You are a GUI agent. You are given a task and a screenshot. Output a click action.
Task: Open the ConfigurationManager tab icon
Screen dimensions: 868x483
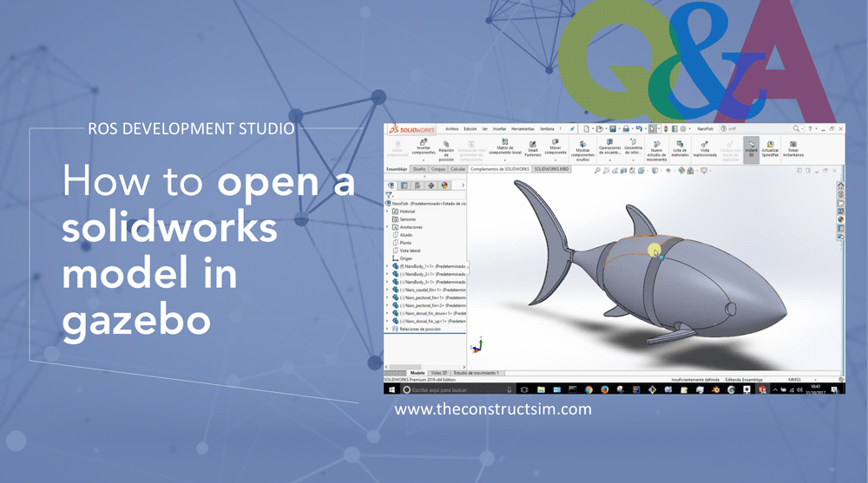click(418, 186)
